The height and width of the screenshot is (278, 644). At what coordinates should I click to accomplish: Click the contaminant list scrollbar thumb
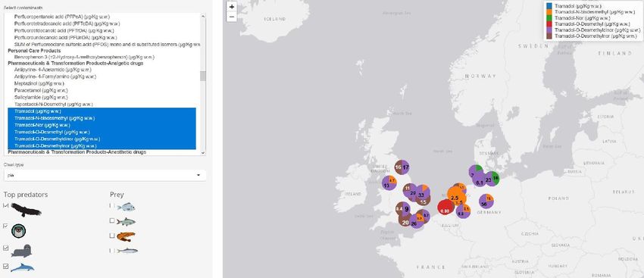tap(203, 76)
